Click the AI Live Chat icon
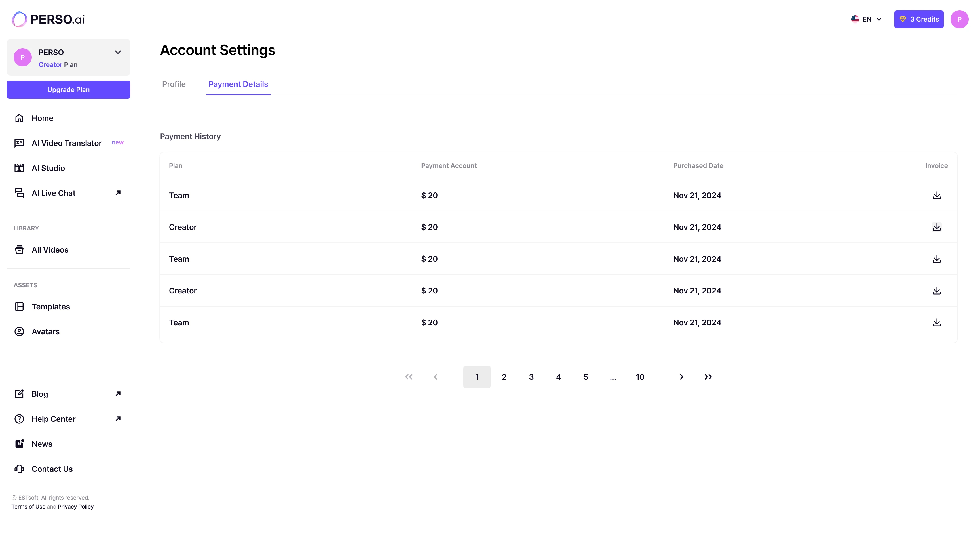This screenshot has height=533, width=980. pos(19,193)
